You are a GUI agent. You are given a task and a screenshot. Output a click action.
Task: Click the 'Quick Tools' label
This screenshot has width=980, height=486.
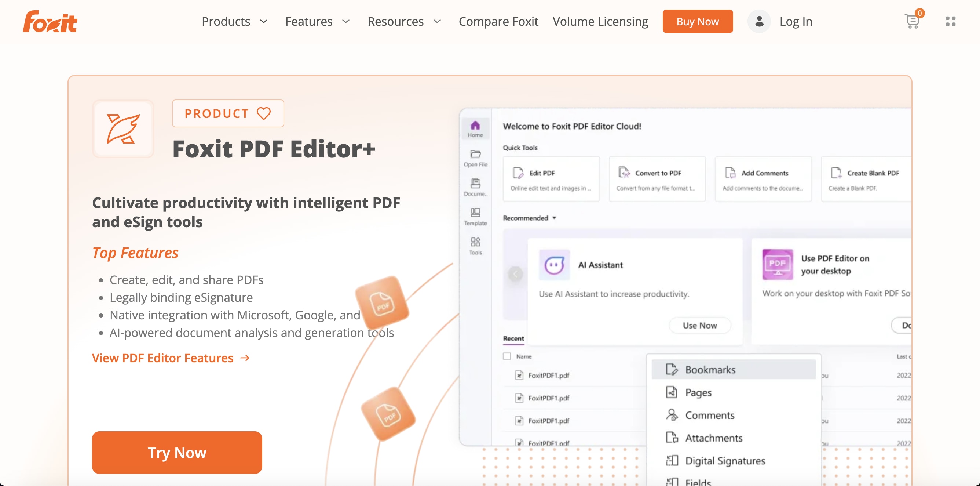coord(520,148)
